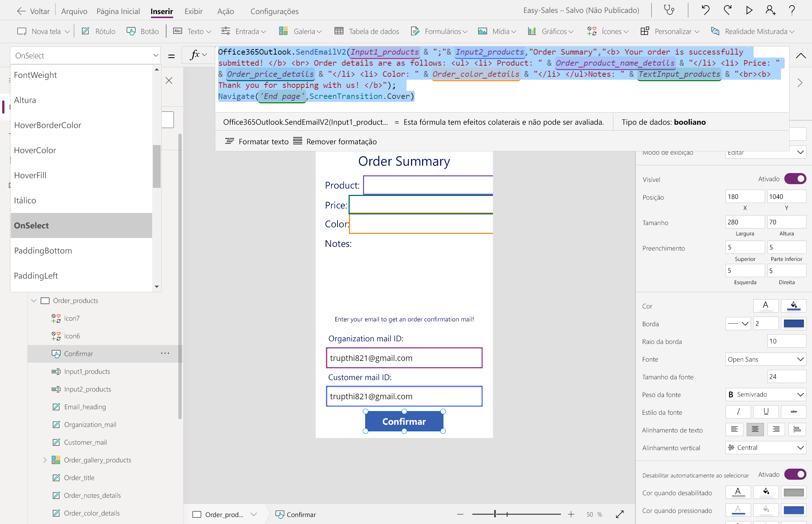This screenshot has width=812, height=524.
Task: Open the Página Inicial tab
Action: click(118, 11)
